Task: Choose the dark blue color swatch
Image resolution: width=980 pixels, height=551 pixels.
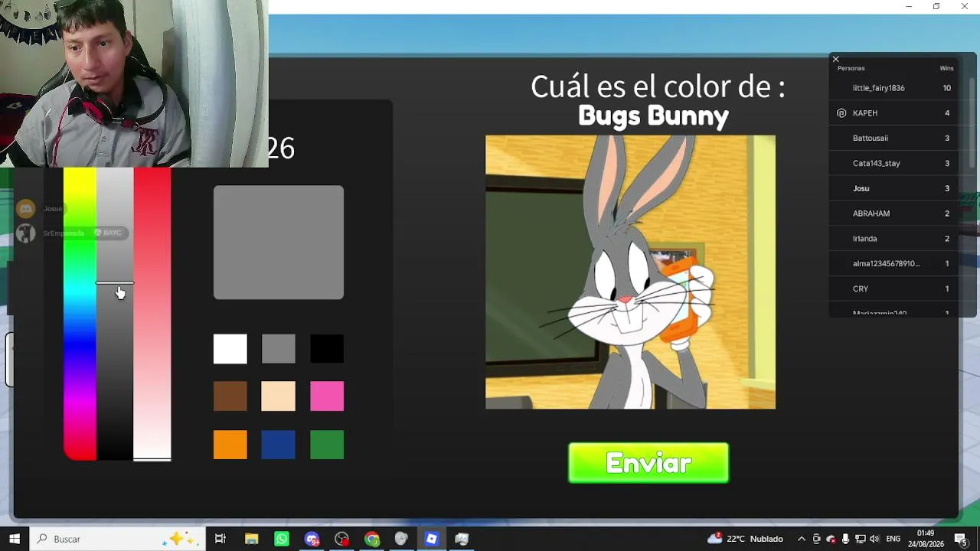Action: [x=278, y=445]
